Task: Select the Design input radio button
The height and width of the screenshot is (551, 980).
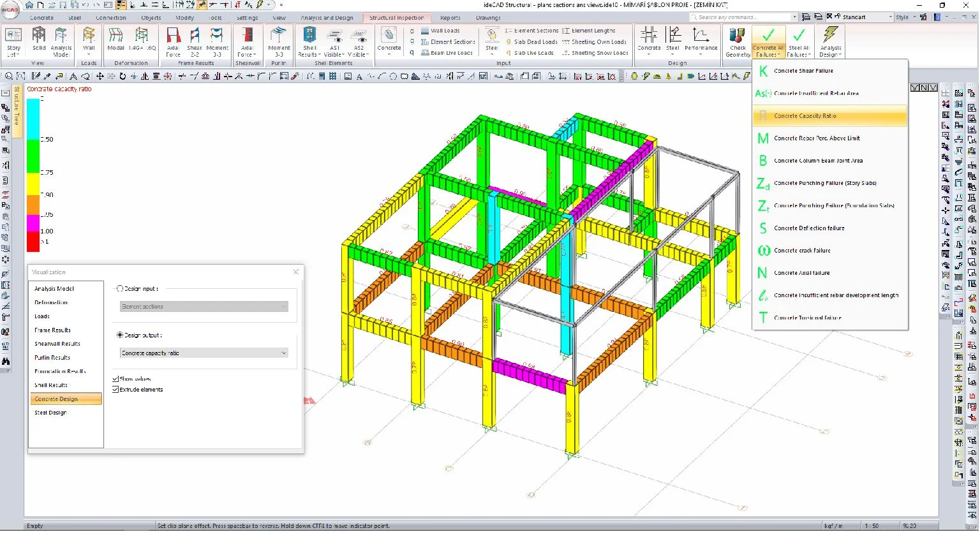Action: pyautogui.click(x=119, y=288)
